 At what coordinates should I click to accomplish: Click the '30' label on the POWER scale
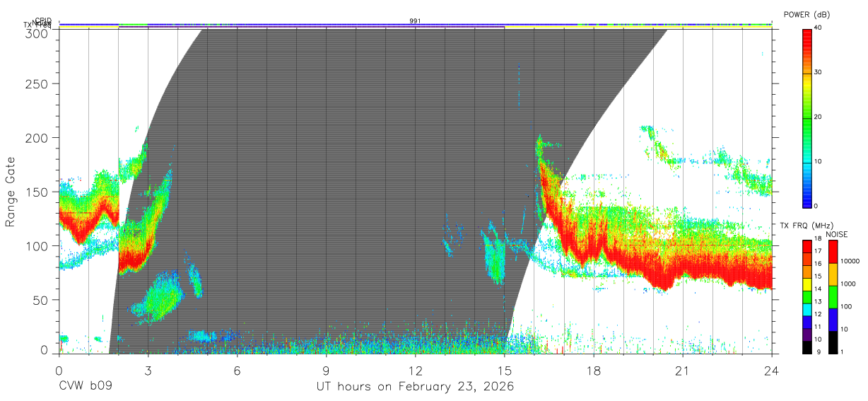tap(818, 74)
